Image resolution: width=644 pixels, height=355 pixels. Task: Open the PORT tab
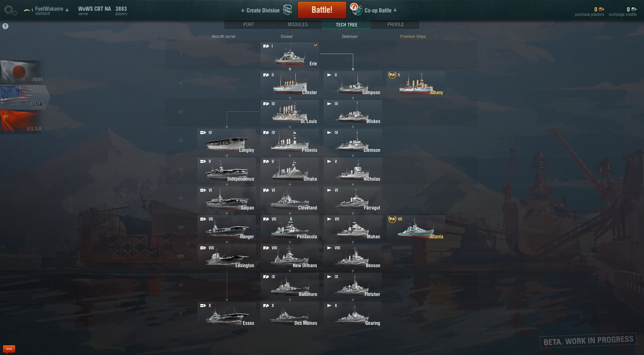(x=249, y=24)
